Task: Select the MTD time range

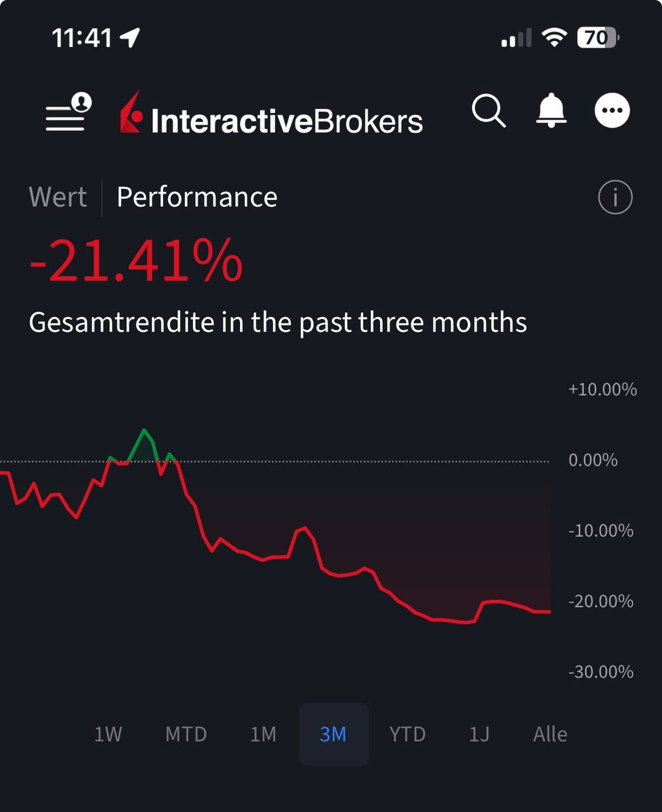Action: click(186, 734)
